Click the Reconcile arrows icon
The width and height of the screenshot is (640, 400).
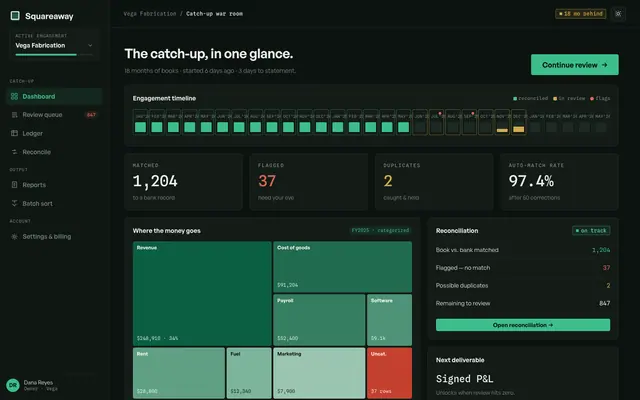pyautogui.click(x=14, y=152)
